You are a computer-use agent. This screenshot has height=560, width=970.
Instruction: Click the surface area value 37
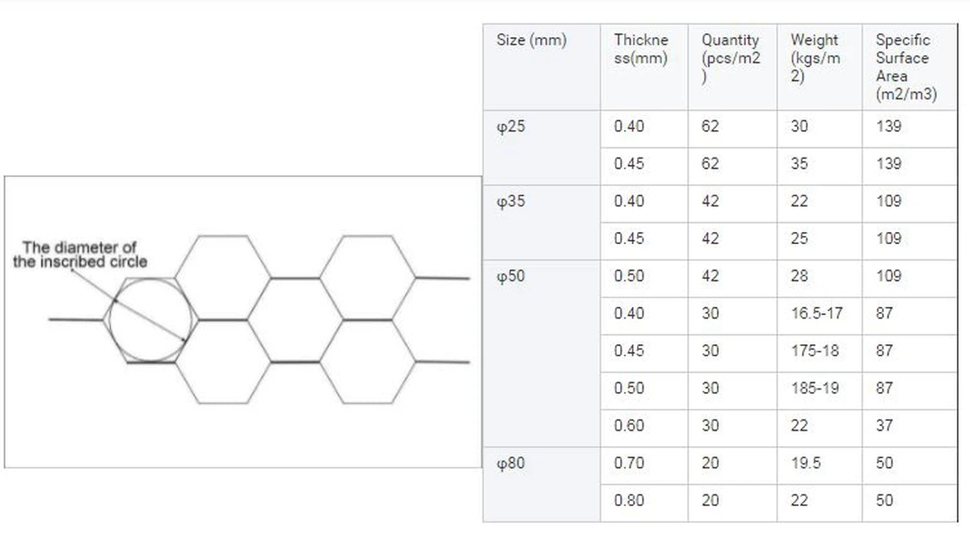pyautogui.click(x=884, y=426)
